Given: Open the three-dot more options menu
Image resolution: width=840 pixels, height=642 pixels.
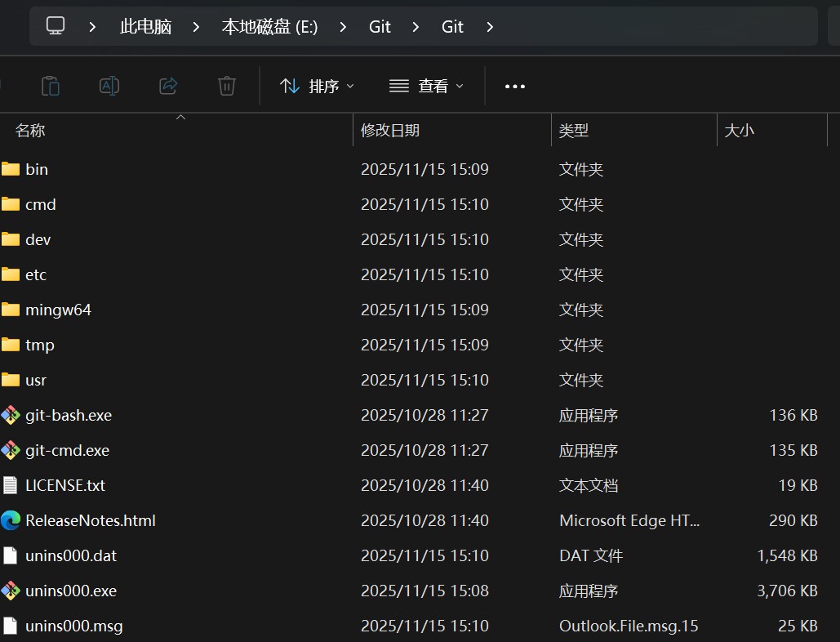Looking at the screenshot, I should click(x=515, y=87).
